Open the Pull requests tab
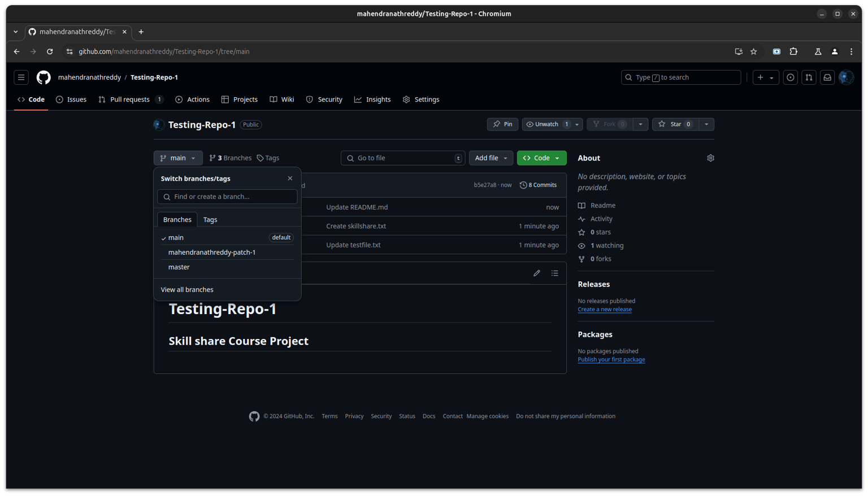Screen dimensions: 868x496 pyautogui.click(x=131, y=99)
